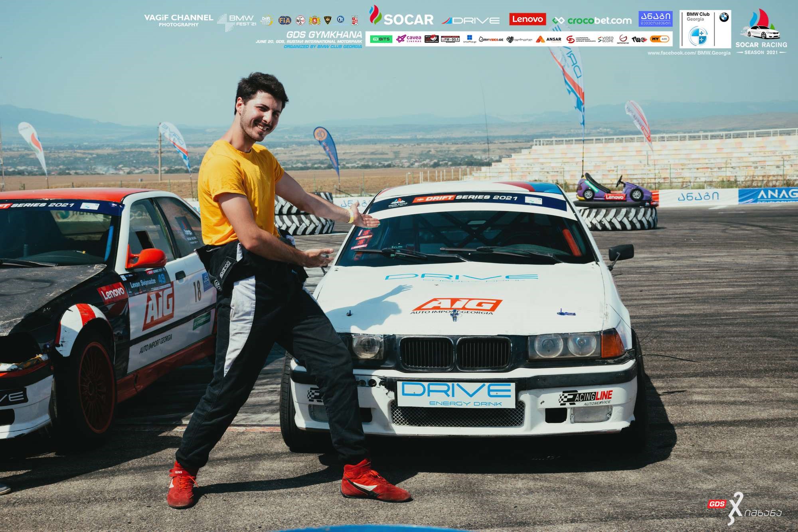798x532 pixels.
Task: Click the FIA round emblem
Action: (284, 21)
